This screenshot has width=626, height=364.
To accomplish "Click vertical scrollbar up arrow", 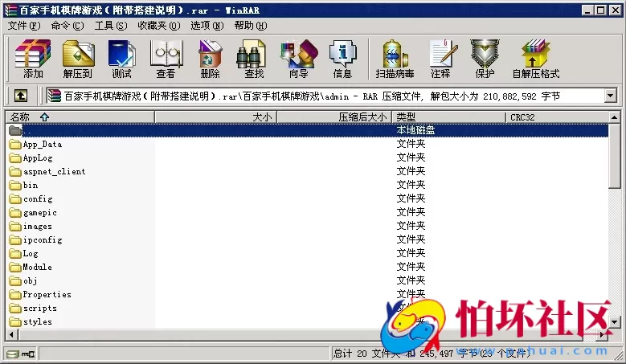I will (615, 117).
